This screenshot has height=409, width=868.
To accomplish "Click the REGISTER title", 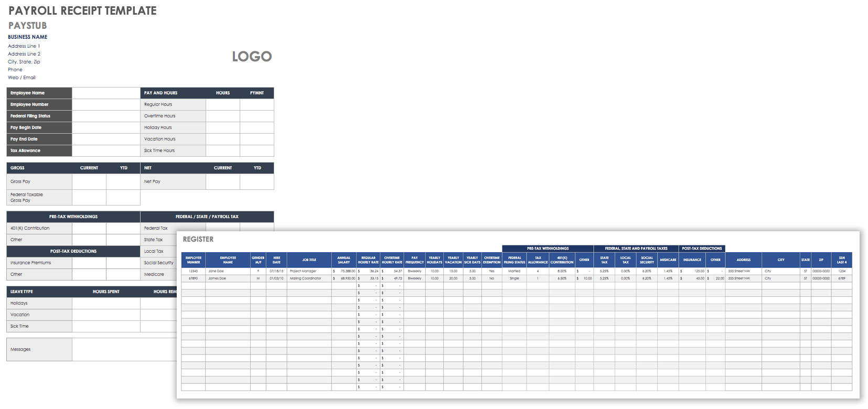I will 198,239.
